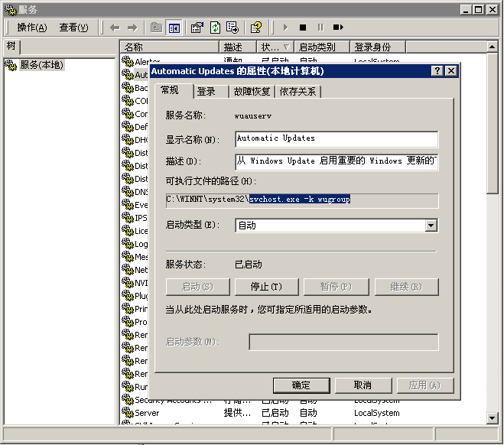
Task: Toggle the console tree show/hide icon
Action: click(174, 28)
